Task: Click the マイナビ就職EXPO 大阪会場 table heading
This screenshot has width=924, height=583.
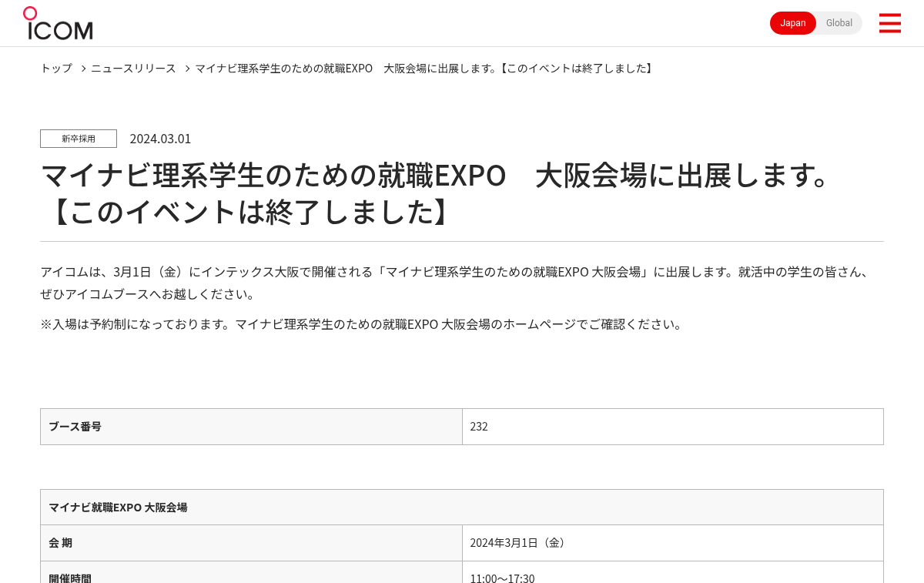Action: (x=462, y=508)
